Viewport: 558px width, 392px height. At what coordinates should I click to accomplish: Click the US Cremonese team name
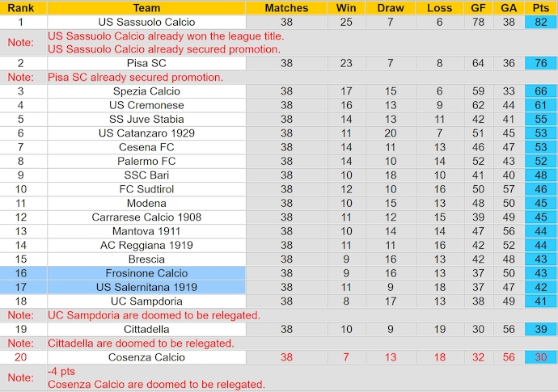[146, 105]
